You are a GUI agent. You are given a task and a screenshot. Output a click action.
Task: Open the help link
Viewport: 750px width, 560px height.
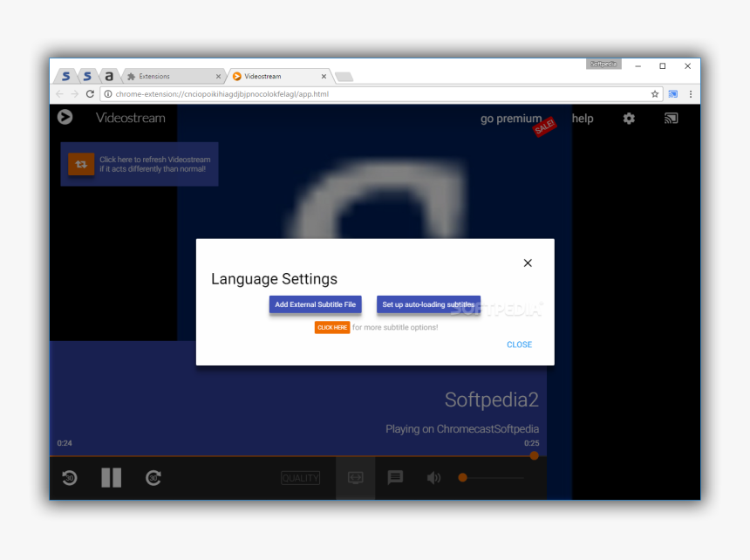tap(583, 118)
